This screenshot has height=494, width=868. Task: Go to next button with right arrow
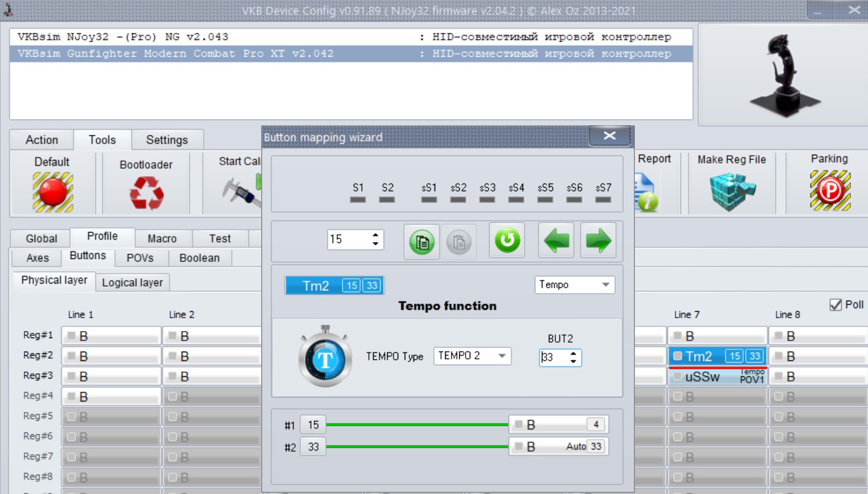click(598, 240)
